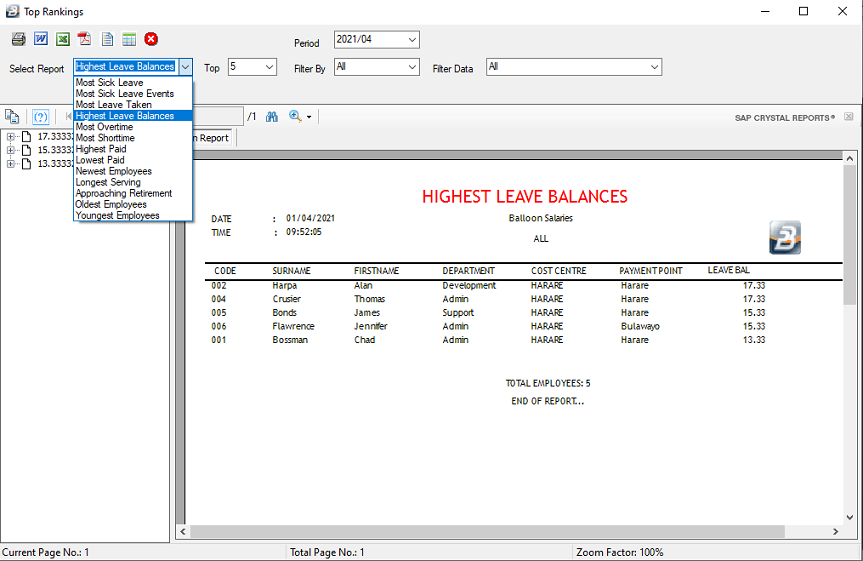Image resolution: width=863 pixels, height=561 pixels.
Task: Expand the 17.3333 group tree node
Action: click(x=10, y=137)
